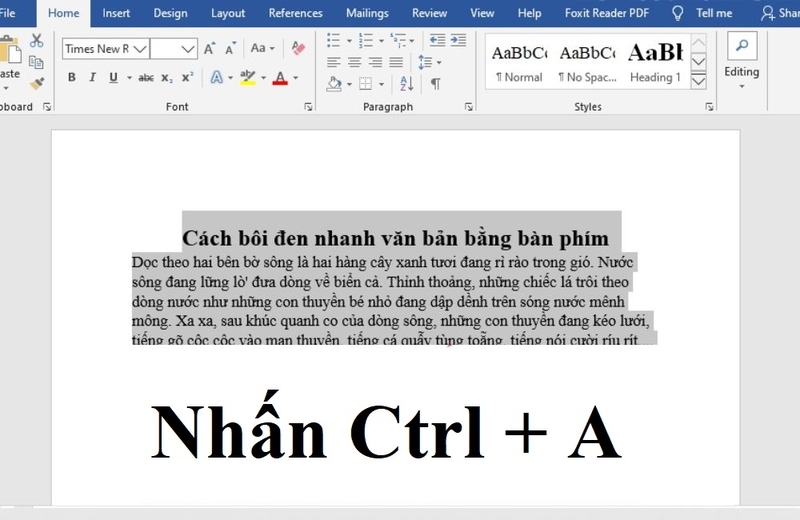This screenshot has height=520, width=800.
Task: Expand the Styles gallery
Action: click(x=698, y=81)
